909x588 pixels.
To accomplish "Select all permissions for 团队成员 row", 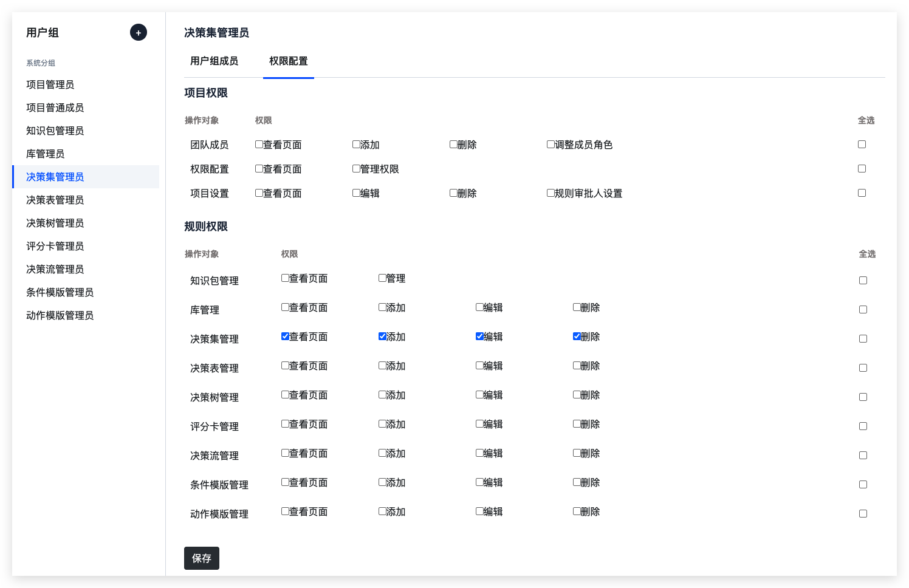I will (x=862, y=145).
